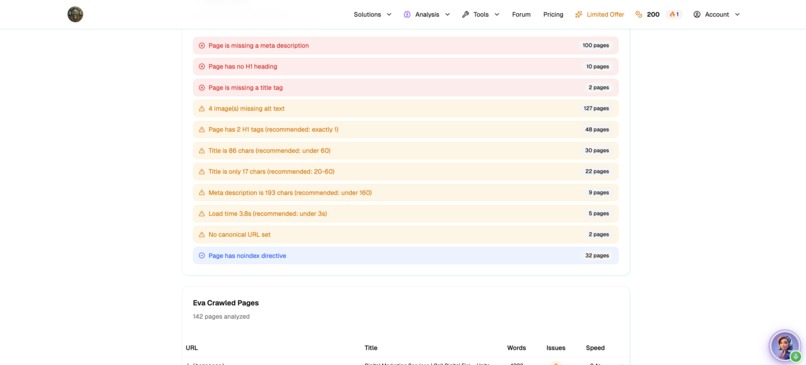Click the wrench icon beside Tools
806x365 pixels.
pos(465,14)
